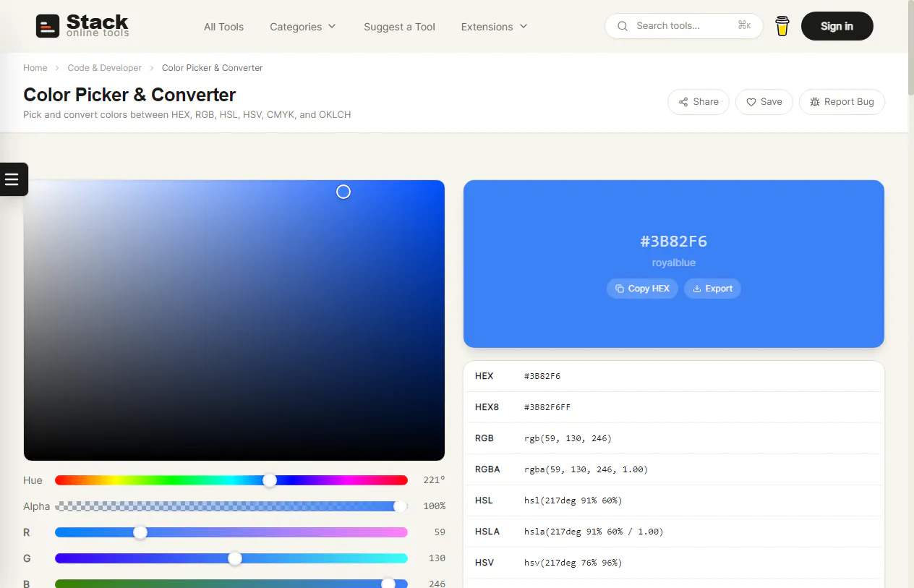This screenshot has height=588, width=914.
Task: Click the Color Picker & Converter breadcrumb
Action: click(212, 68)
